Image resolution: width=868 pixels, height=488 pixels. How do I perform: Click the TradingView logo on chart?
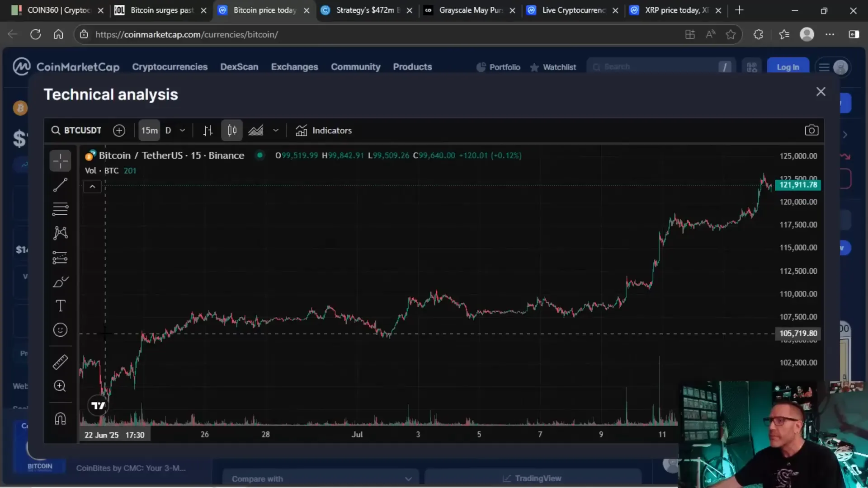[x=98, y=406]
